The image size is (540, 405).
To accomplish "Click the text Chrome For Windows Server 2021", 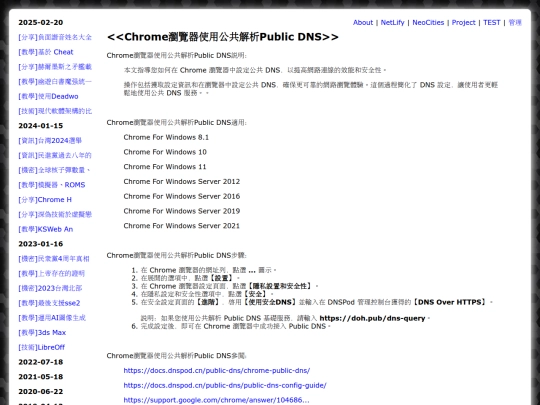I will click(x=181, y=226).
